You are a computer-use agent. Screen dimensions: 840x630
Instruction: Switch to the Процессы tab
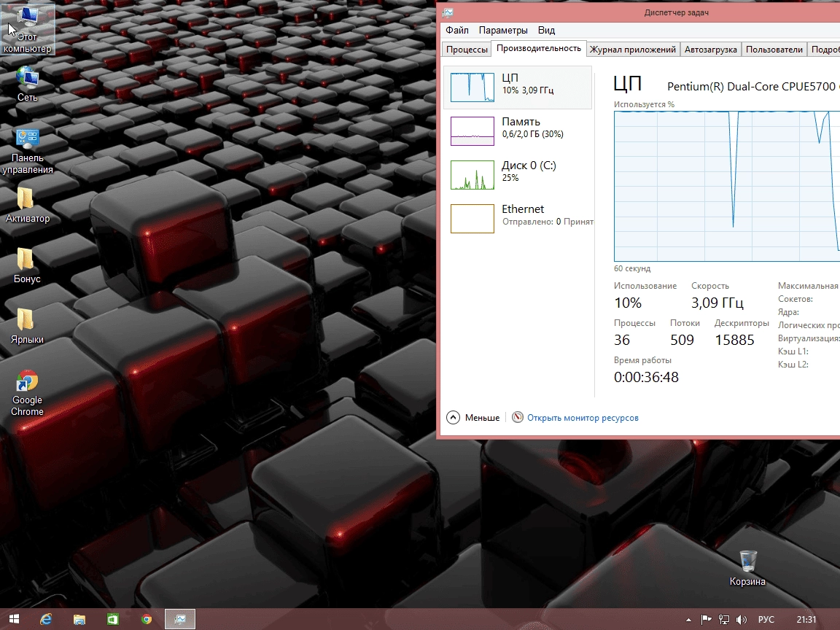click(x=467, y=50)
